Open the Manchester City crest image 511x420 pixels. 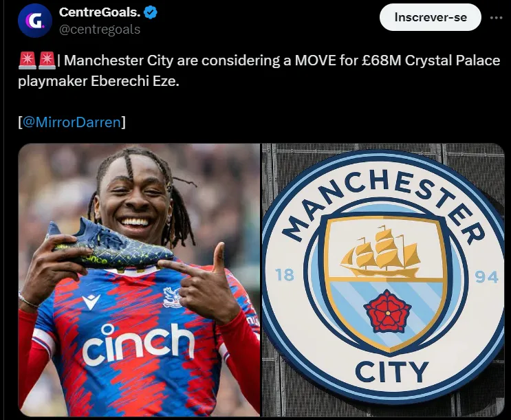[x=383, y=280]
